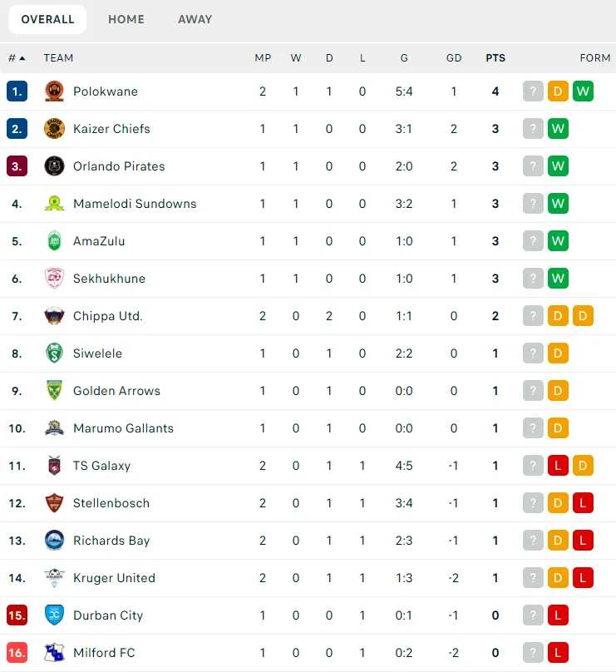Sort standings by PTS column header
This screenshot has height=672, width=616.
click(x=495, y=58)
